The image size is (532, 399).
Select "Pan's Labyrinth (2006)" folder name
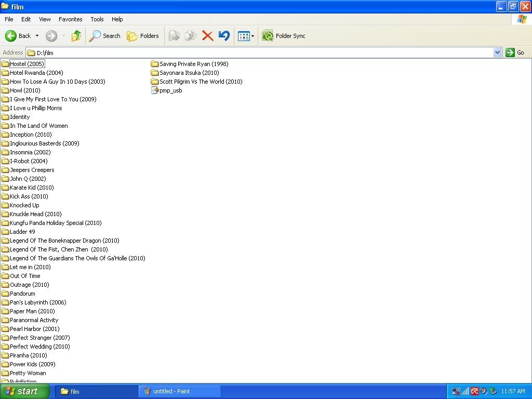click(38, 302)
